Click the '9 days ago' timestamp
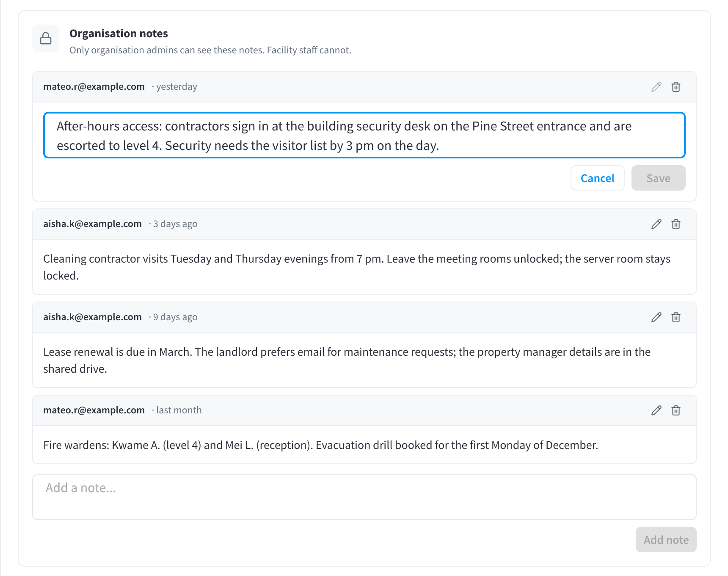This screenshot has height=576, width=728. (x=175, y=317)
